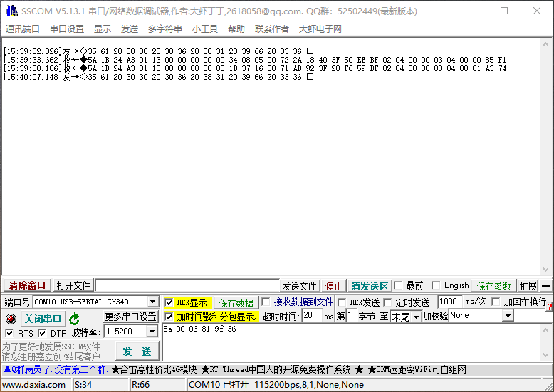This screenshot has width=554, height=392.
Task: Click the 发送文件 button
Action: point(299,286)
